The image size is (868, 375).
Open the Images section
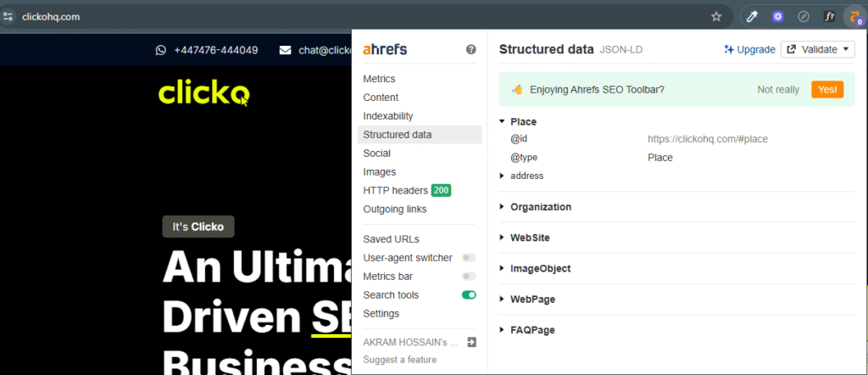pos(379,172)
